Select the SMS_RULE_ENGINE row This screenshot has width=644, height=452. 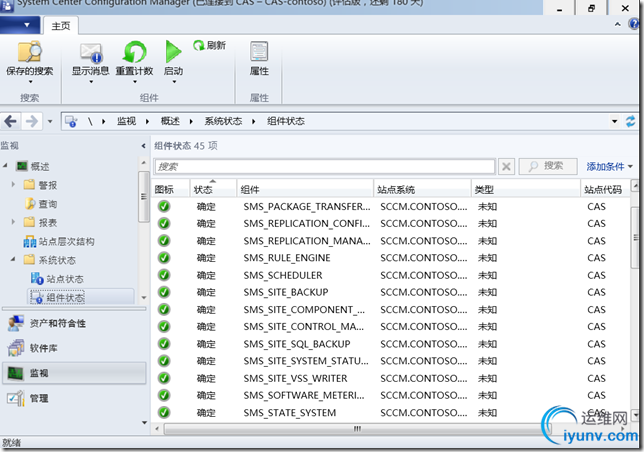pos(390,258)
